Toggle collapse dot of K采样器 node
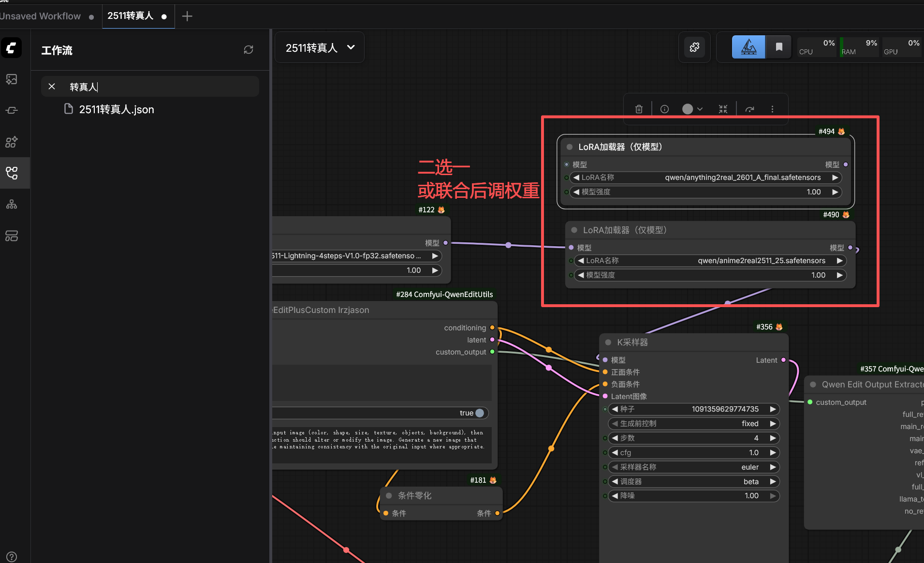The image size is (924, 563). point(608,342)
